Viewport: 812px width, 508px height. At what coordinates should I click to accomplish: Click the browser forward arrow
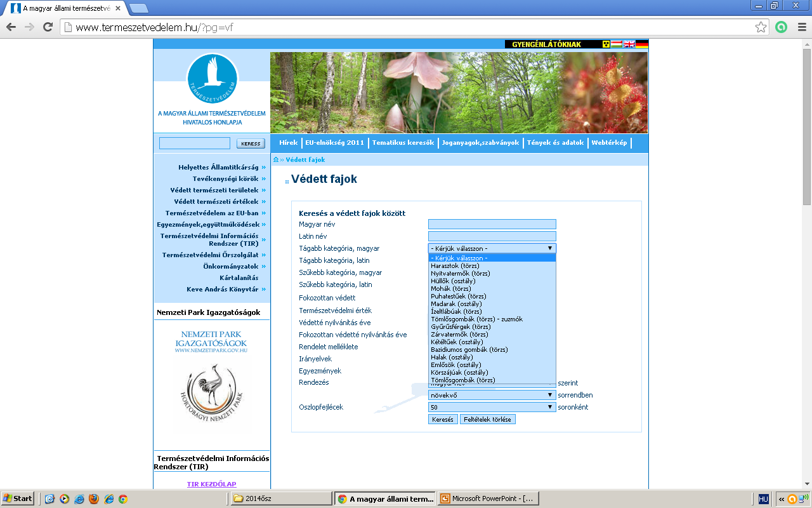click(29, 27)
